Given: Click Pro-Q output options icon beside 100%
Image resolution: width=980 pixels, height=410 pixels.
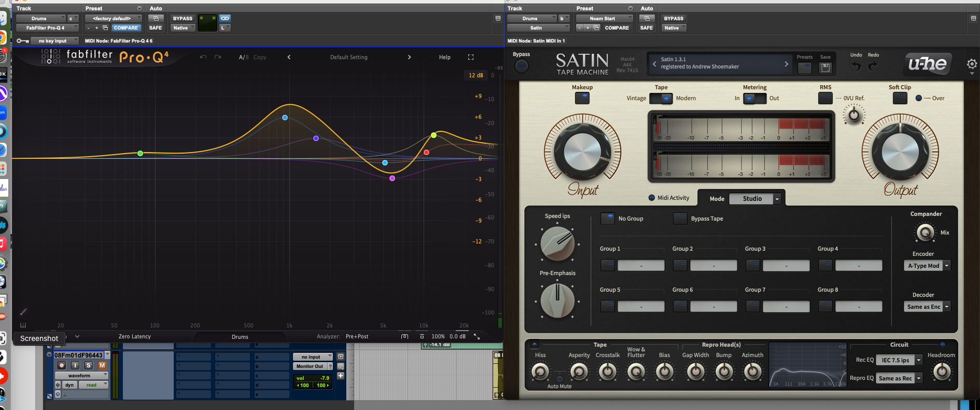Looking at the screenshot, I should 422,337.
